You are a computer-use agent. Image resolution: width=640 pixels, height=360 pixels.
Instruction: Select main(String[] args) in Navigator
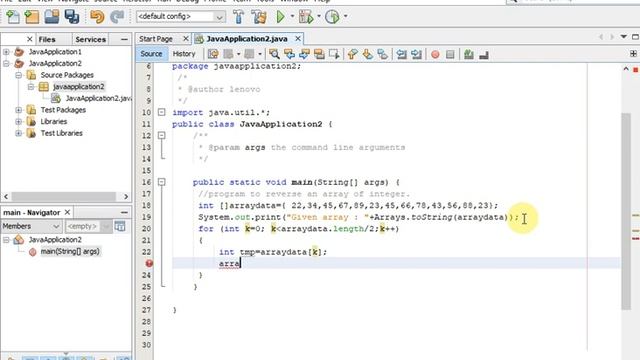coord(70,251)
